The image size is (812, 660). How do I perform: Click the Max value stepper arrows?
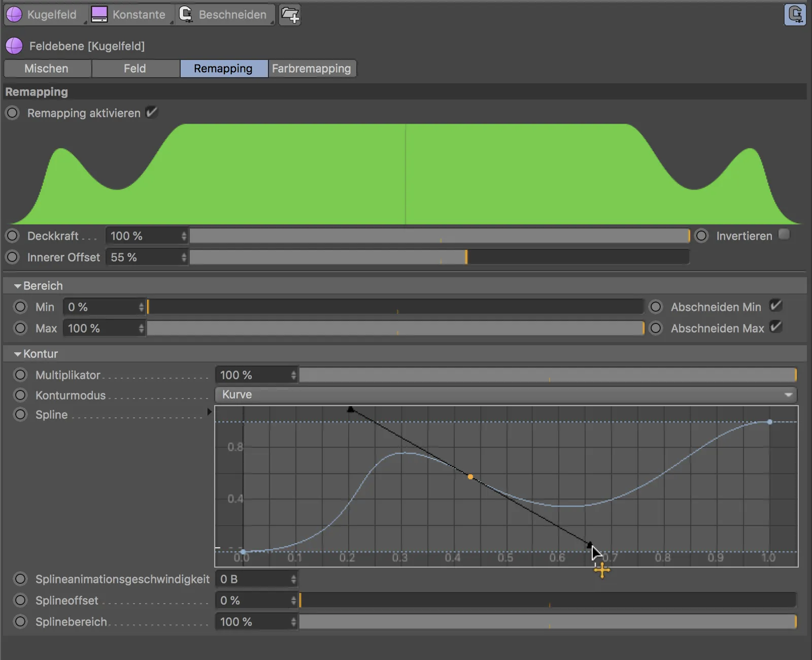point(141,328)
